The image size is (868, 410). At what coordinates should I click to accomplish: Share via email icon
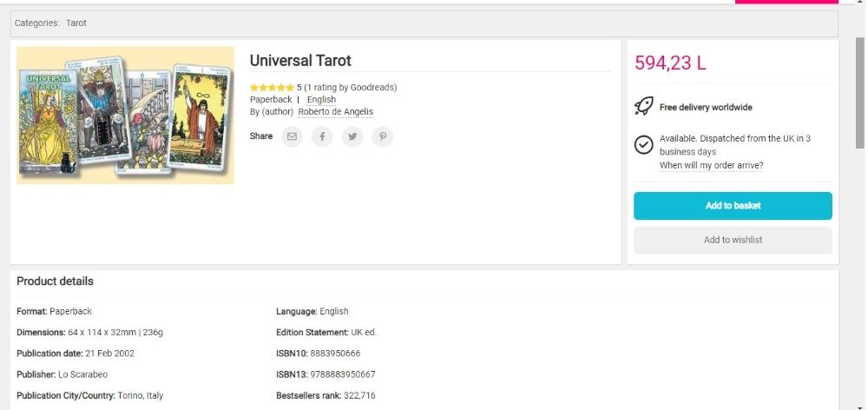(292, 136)
